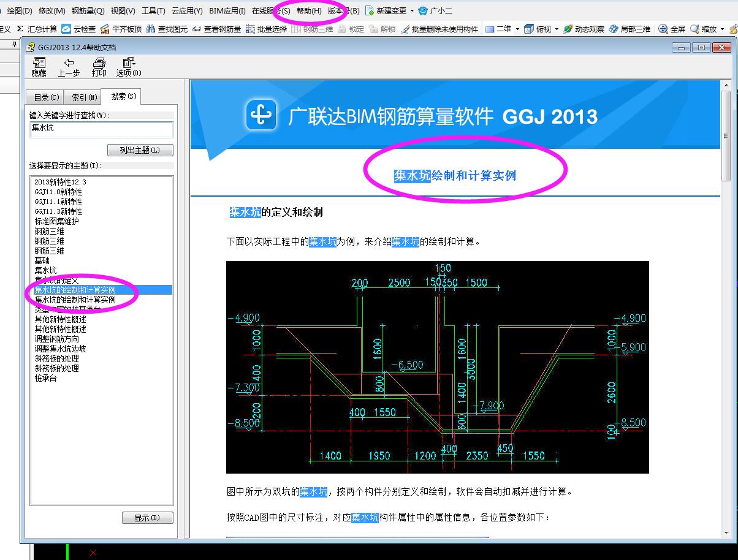Click the 缩放 magnifier tool
This screenshot has width=738, height=560.
(694, 29)
